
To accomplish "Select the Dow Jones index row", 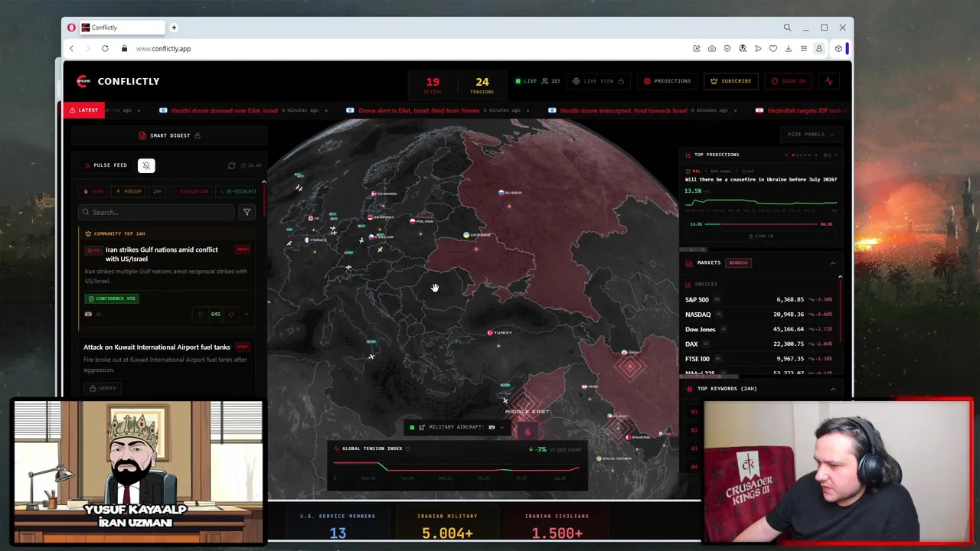I will pyautogui.click(x=759, y=329).
